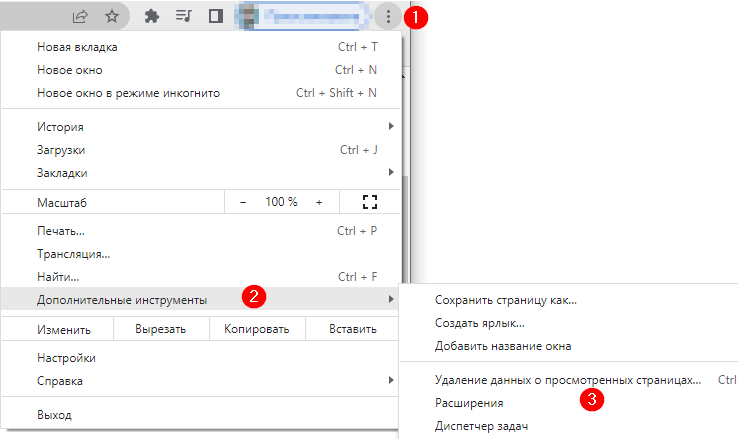This screenshot has height=439, width=738.
Task: Toggle the side panel icon
Action: point(215,16)
